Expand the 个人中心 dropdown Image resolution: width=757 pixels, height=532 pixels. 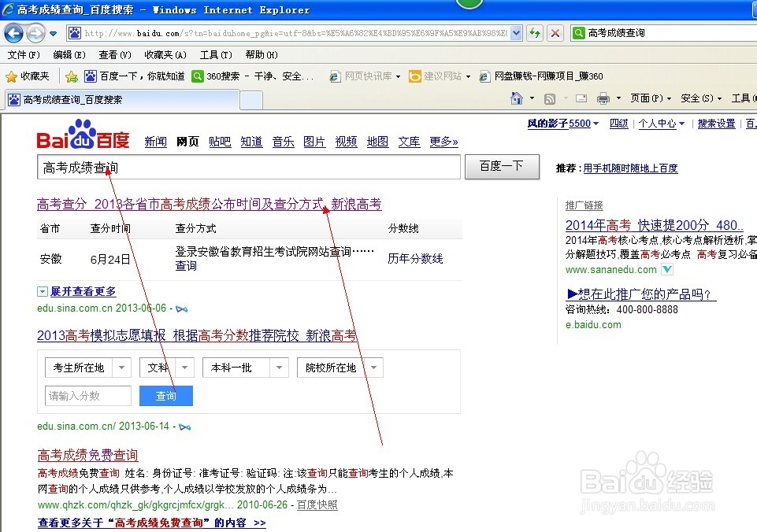click(662, 124)
